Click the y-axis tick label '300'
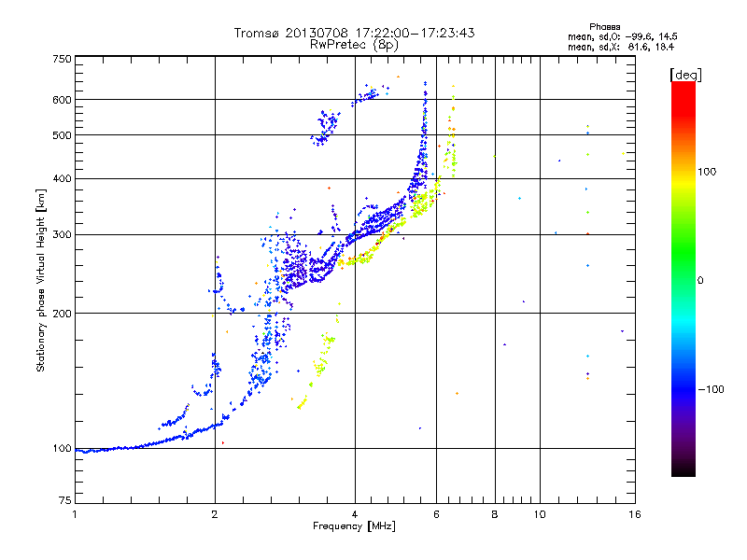 [63, 235]
